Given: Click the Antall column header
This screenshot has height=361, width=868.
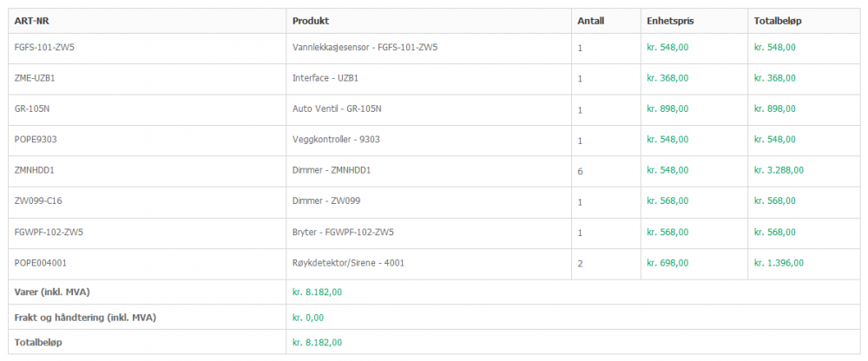Looking at the screenshot, I should 590,21.
